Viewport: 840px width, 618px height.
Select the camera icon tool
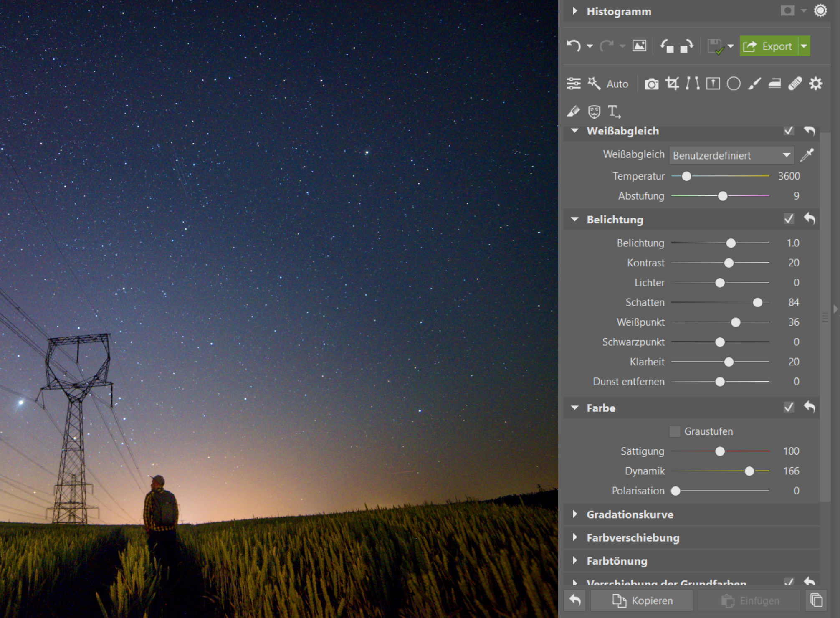(651, 84)
